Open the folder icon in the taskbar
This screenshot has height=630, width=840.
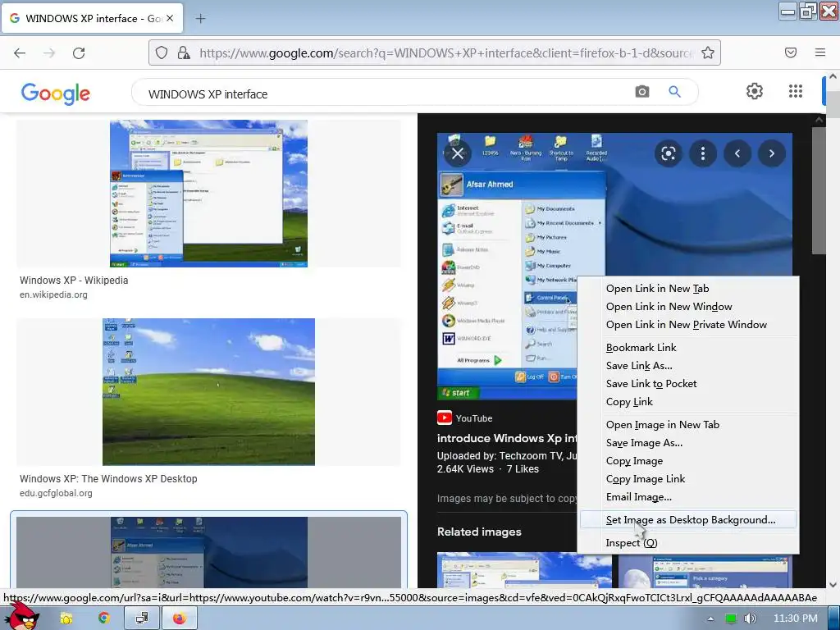click(66, 619)
